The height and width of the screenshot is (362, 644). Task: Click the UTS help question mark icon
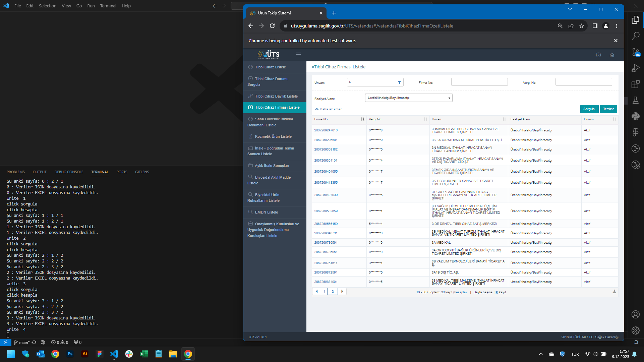click(x=598, y=55)
